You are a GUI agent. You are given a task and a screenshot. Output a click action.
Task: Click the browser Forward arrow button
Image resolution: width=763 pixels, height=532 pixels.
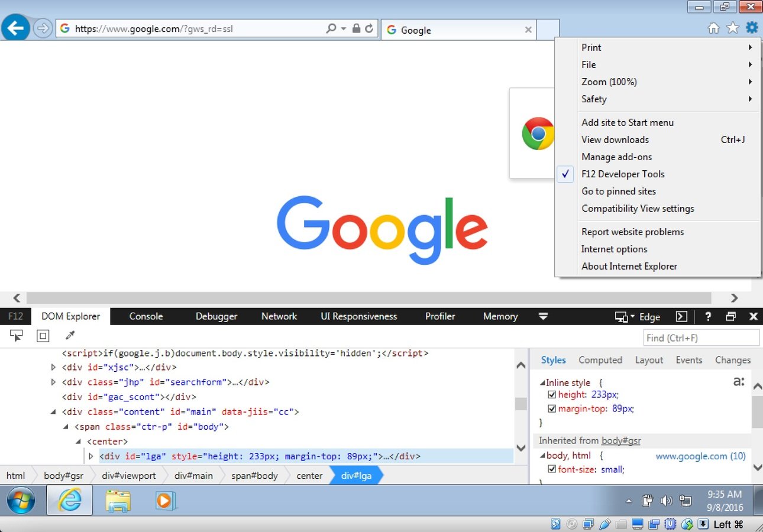(x=43, y=28)
